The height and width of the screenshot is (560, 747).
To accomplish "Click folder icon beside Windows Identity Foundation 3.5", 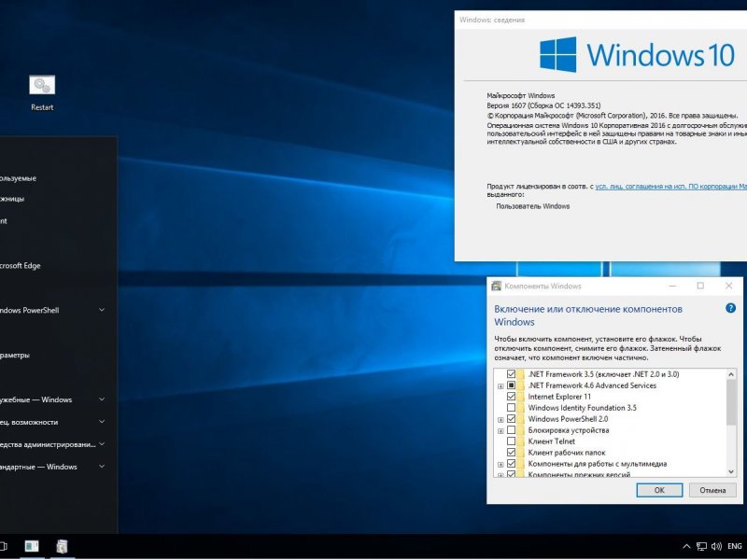I will pos(521,408).
